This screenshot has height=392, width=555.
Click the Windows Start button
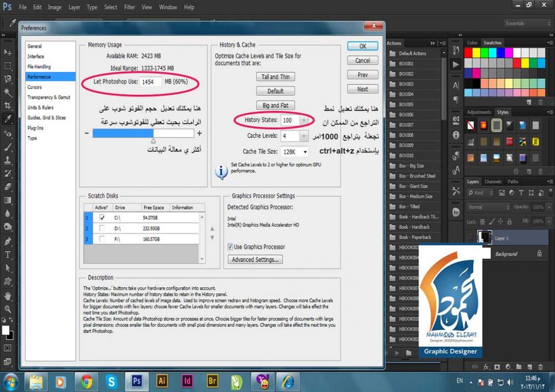click(x=11, y=382)
